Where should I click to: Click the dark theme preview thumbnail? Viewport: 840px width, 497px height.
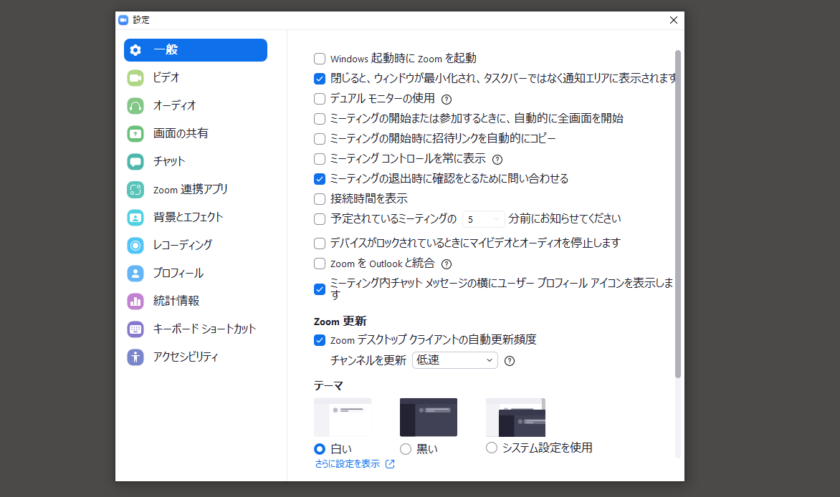[x=429, y=417]
